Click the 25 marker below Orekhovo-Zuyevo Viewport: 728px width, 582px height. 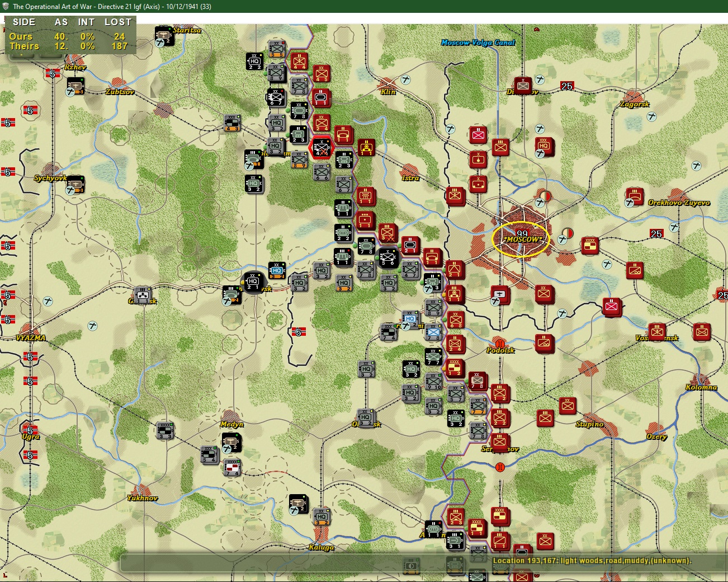point(656,233)
